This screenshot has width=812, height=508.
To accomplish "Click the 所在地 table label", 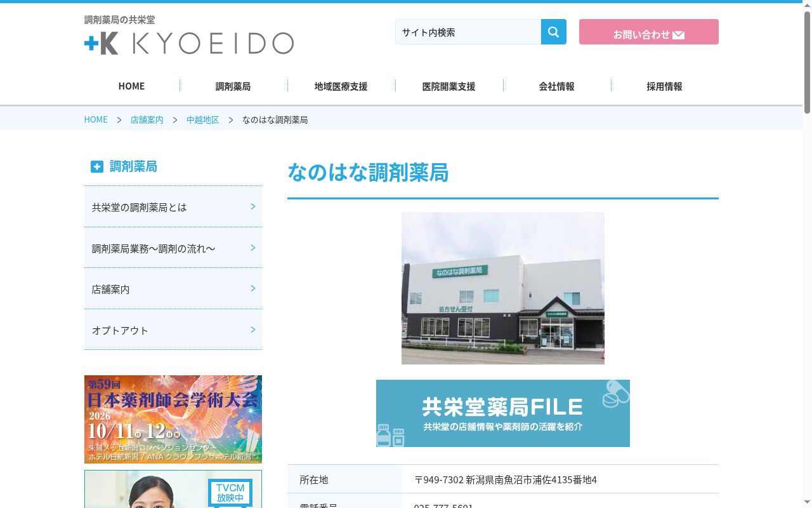I will pos(314,479).
